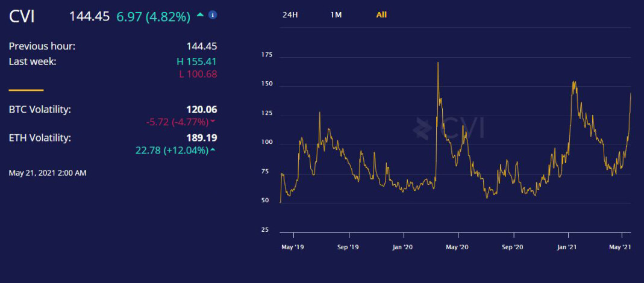Click the May '20 x-axis label
644x283 pixels.
tap(458, 247)
